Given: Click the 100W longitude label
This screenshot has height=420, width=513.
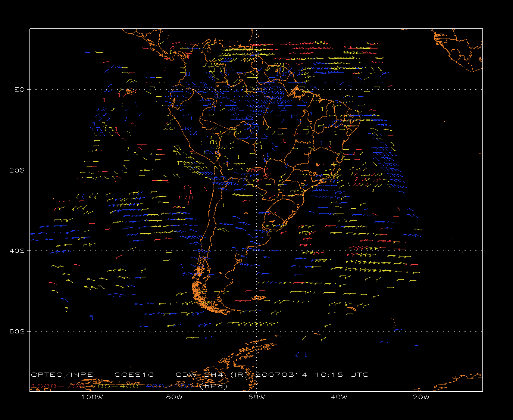Looking at the screenshot, I should (92, 397).
